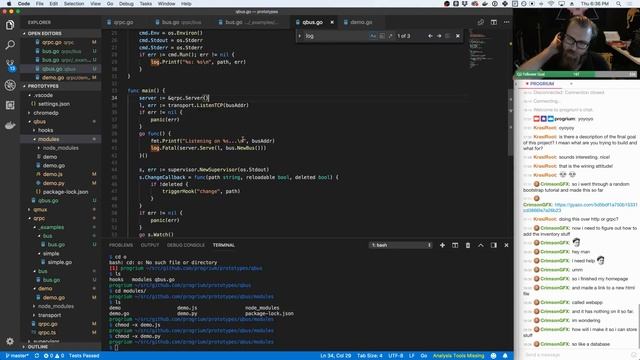Toggle Use Regular Expression in find widget
Image resolution: width=640 pixels, height=360 pixels.
tap(391, 36)
